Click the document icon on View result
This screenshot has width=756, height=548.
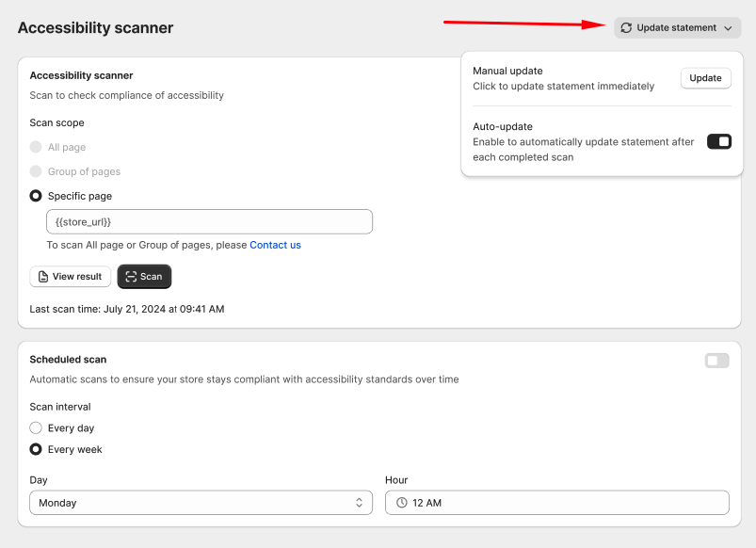pos(43,277)
